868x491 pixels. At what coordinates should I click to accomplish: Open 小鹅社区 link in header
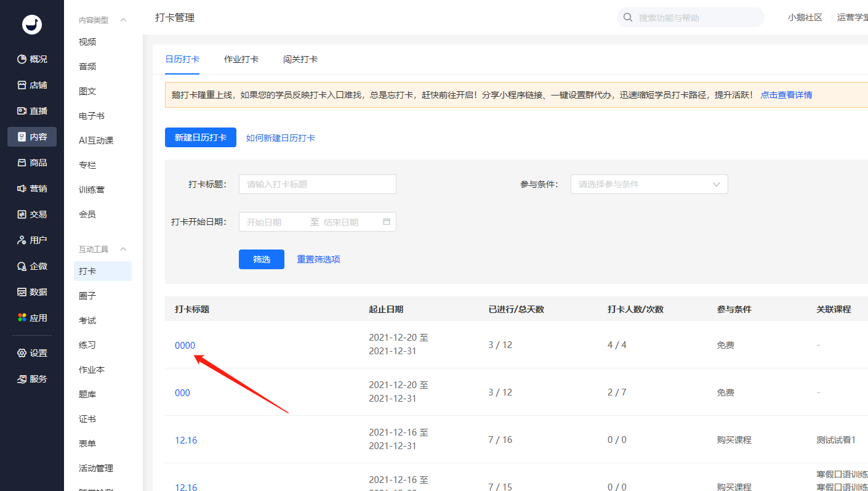(805, 17)
